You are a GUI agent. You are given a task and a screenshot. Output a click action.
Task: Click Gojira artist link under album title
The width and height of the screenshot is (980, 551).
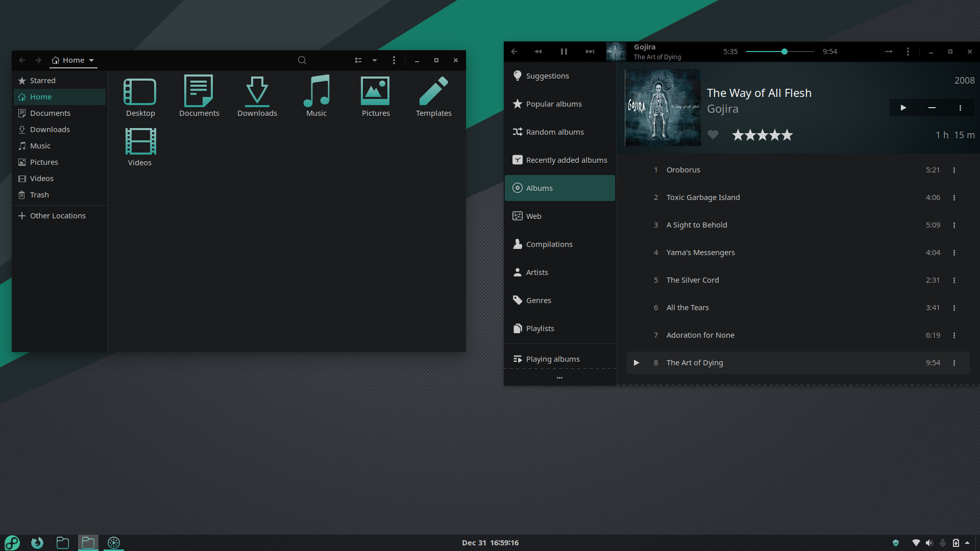click(x=722, y=109)
